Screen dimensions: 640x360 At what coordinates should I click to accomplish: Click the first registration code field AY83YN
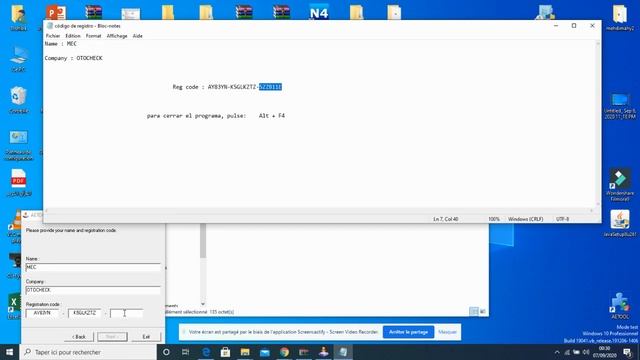click(x=42, y=313)
